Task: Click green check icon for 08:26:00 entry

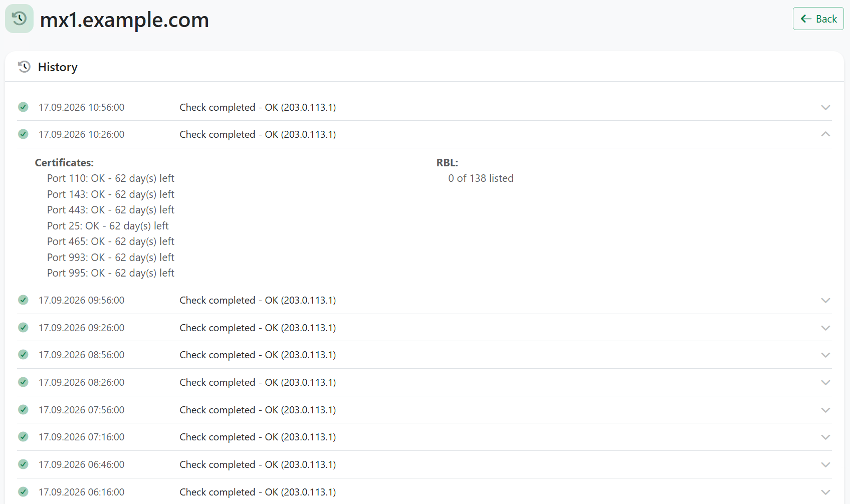Action: pyautogui.click(x=23, y=382)
